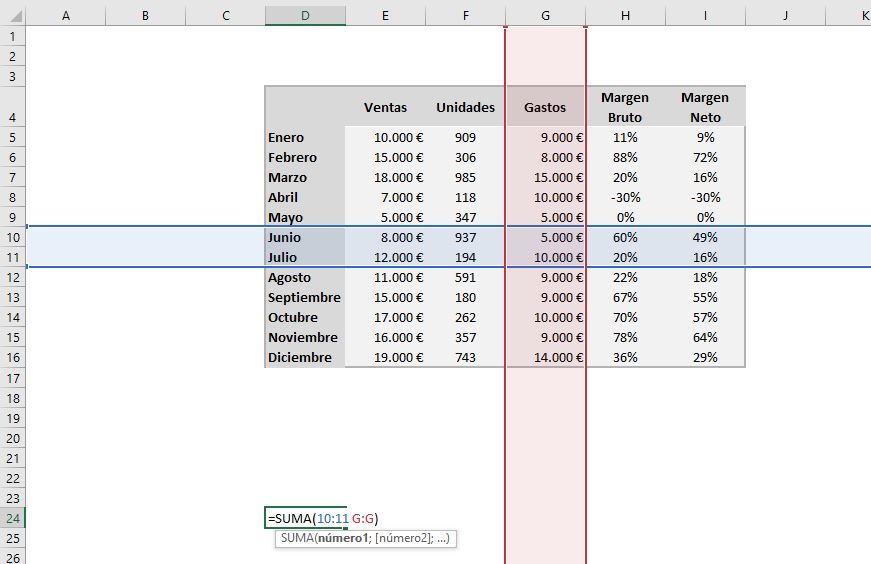Select the Noviembre row label
The height and width of the screenshot is (564, 871).
(x=306, y=337)
